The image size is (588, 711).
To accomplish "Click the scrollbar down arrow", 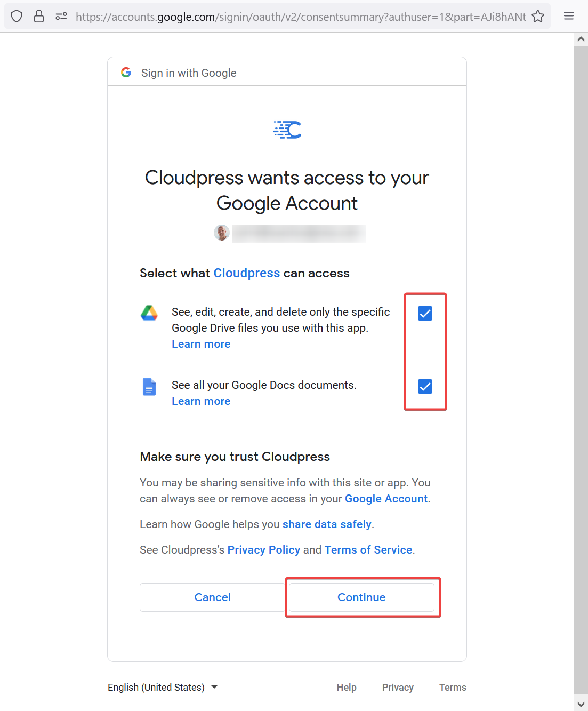I will pos(581,704).
